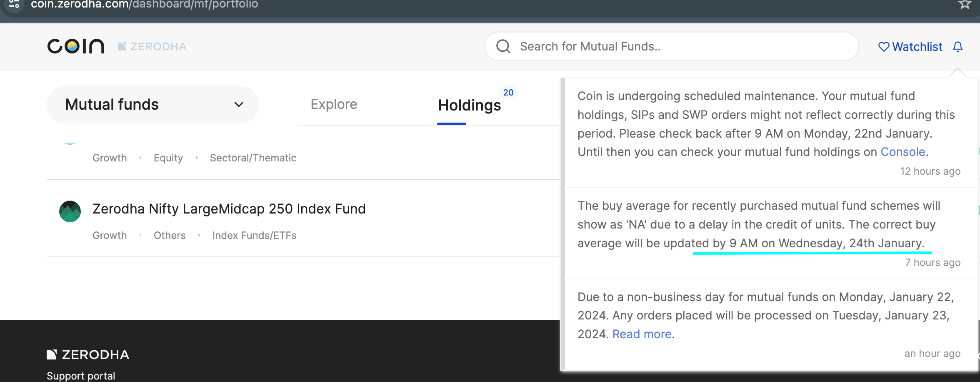Click the Zerodha logo beside Coin
The image size is (980, 382).
click(x=152, y=46)
